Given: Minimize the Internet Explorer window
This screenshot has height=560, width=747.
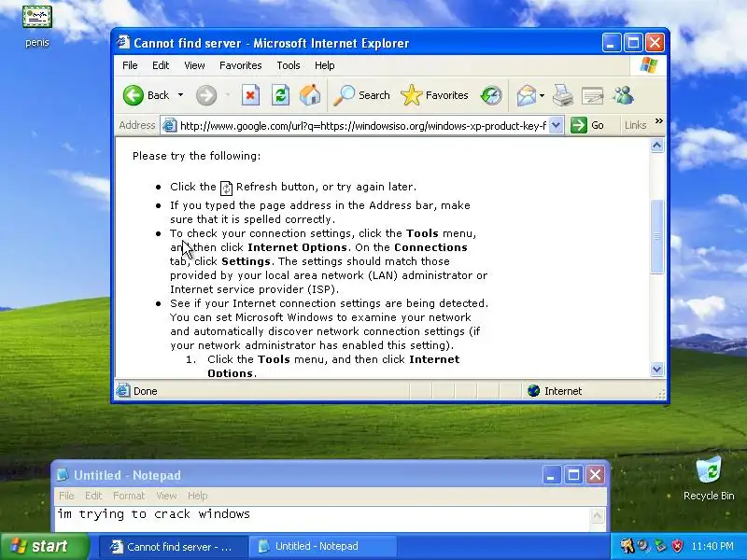Looking at the screenshot, I should click(x=612, y=43).
